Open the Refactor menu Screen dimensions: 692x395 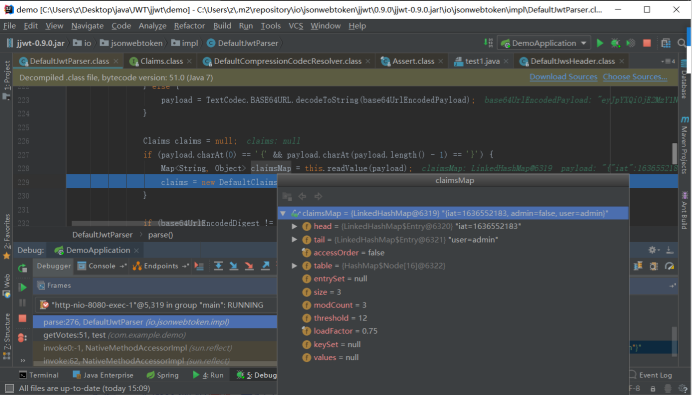(189, 26)
